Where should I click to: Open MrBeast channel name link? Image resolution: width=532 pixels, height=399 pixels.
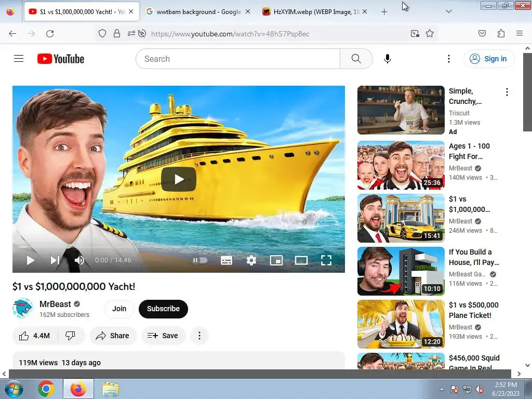(55, 304)
